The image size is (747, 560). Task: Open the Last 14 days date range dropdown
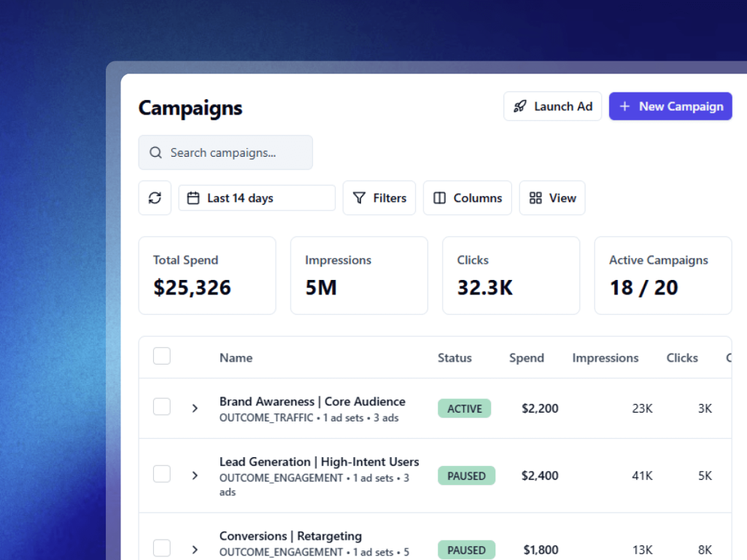[257, 198]
